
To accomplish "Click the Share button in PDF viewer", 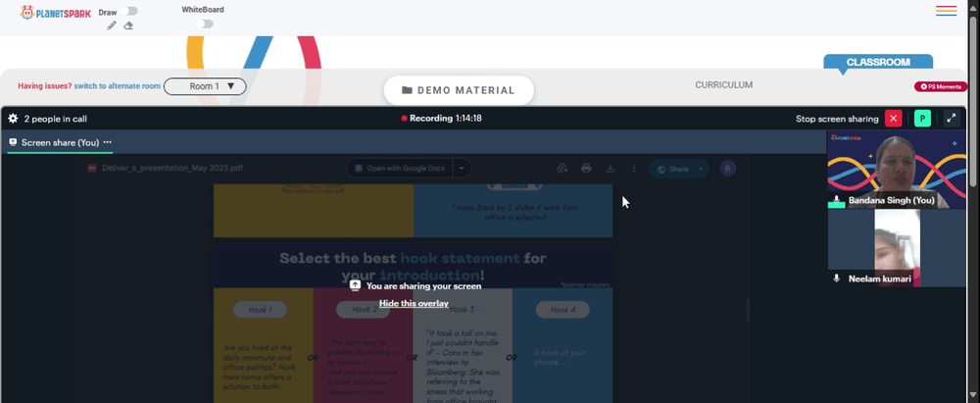I will pos(672,169).
